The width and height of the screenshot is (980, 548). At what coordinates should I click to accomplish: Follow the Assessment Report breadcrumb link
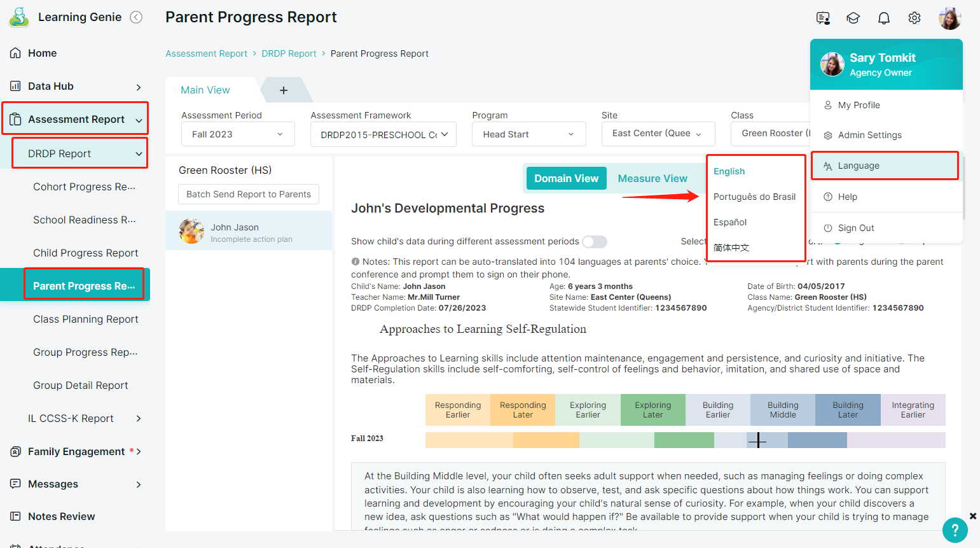(206, 53)
